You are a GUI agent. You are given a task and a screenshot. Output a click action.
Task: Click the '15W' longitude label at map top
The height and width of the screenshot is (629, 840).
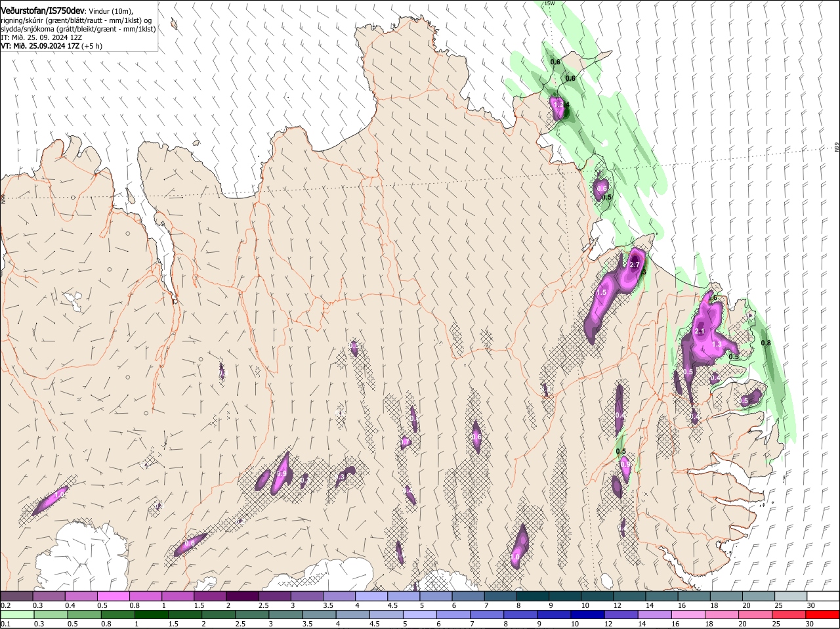(x=549, y=4)
